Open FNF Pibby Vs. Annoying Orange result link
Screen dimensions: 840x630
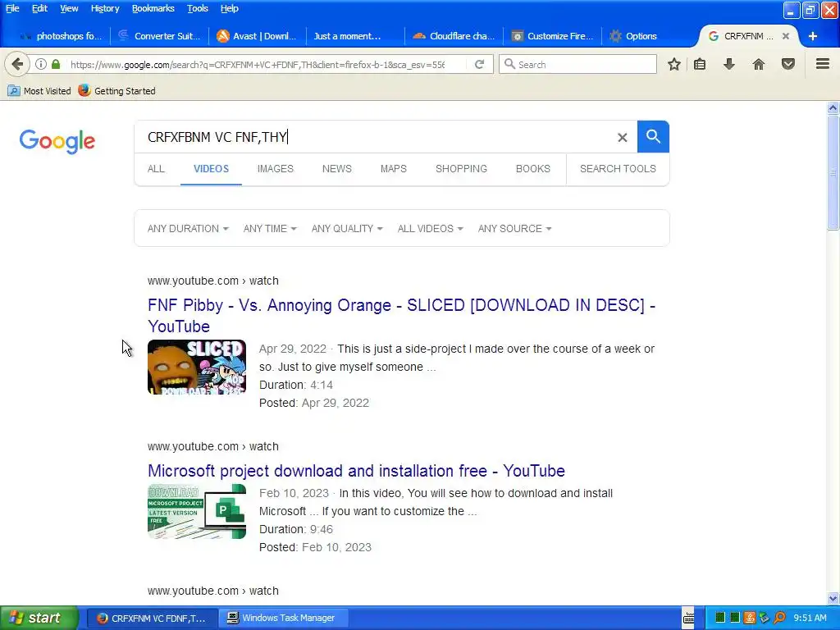(x=401, y=316)
